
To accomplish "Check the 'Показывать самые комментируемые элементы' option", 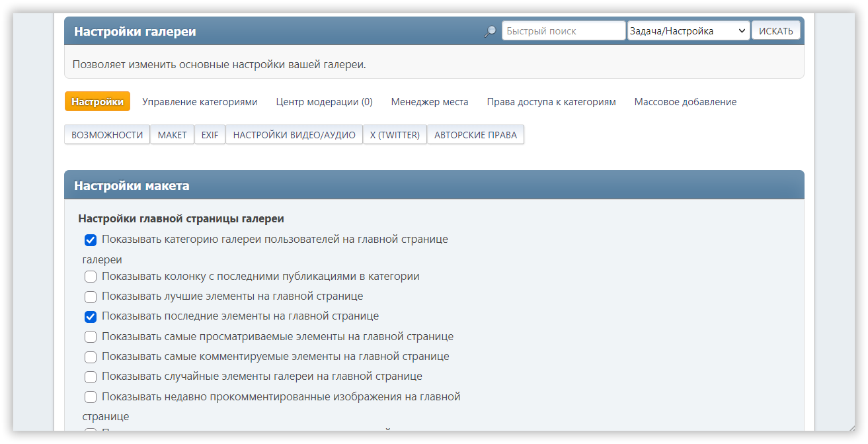I will coord(91,357).
